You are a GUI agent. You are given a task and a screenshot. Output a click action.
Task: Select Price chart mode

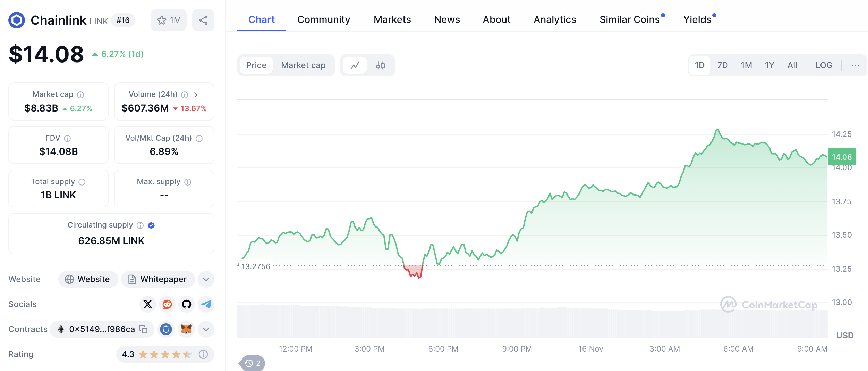tap(256, 65)
